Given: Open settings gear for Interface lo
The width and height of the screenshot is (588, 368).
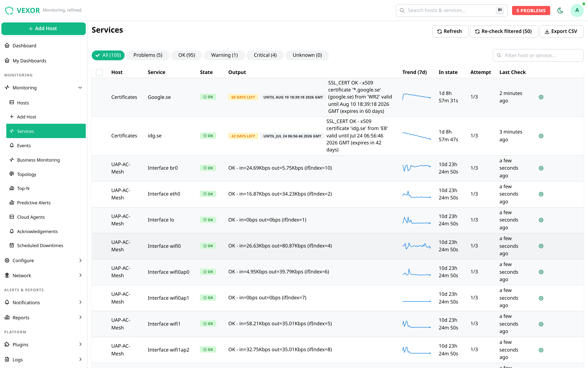Looking at the screenshot, I should coord(541,220).
